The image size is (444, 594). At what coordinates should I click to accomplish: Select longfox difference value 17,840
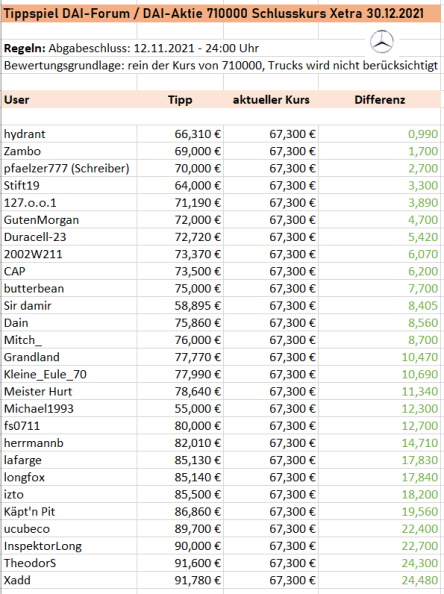point(380,477)
